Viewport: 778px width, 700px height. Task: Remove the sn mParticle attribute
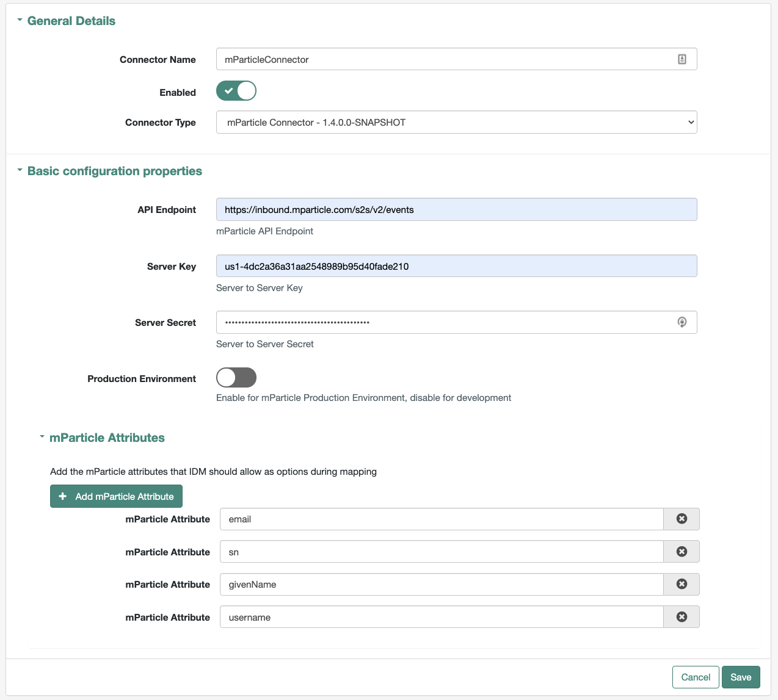pos(682,552)
